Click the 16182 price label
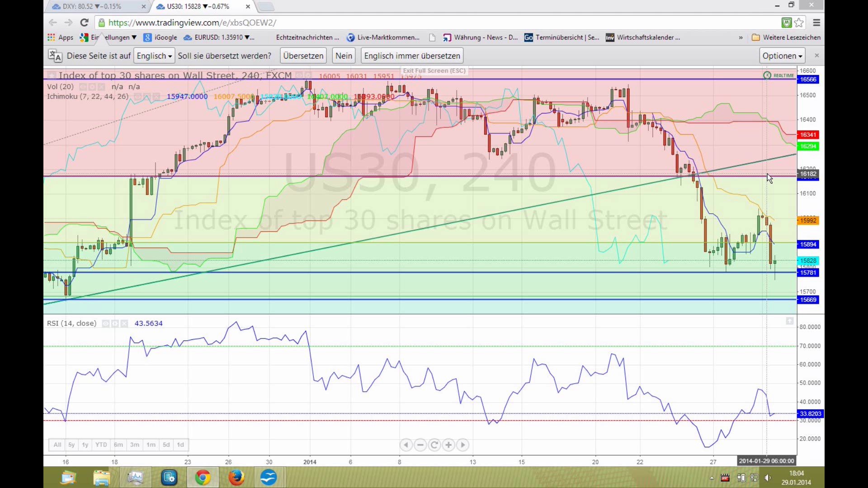The height and width of the screenshot is (488, 868). (808, 174)
